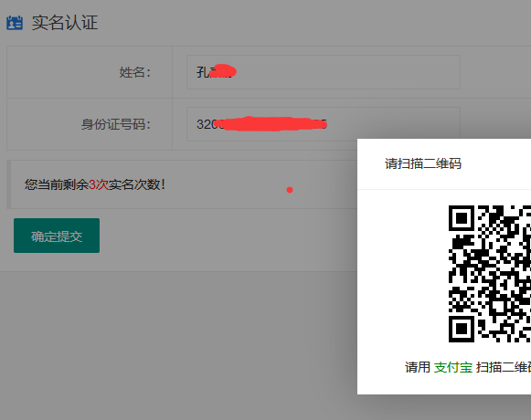Click the 实名认证 page heading
This screenshot has width=531, height=420.
pos(65,23)
